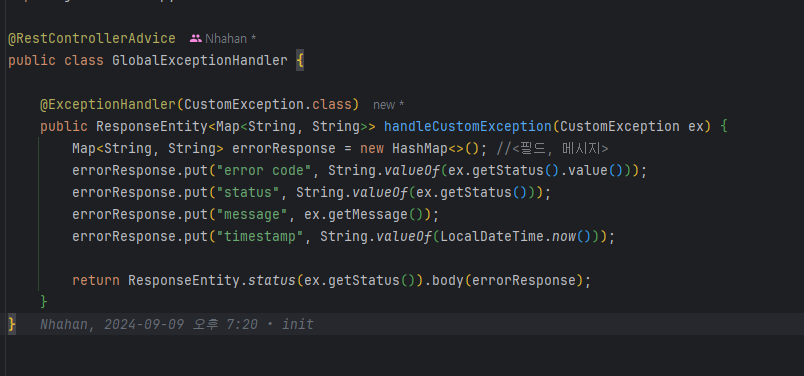Click the return keyword
The image size is (804, 376).
coord(96,281)
